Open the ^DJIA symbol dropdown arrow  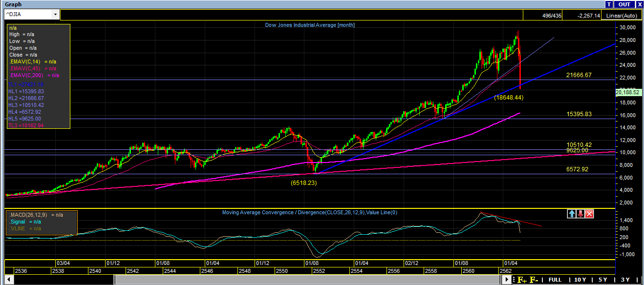click(x=55, y=15)
